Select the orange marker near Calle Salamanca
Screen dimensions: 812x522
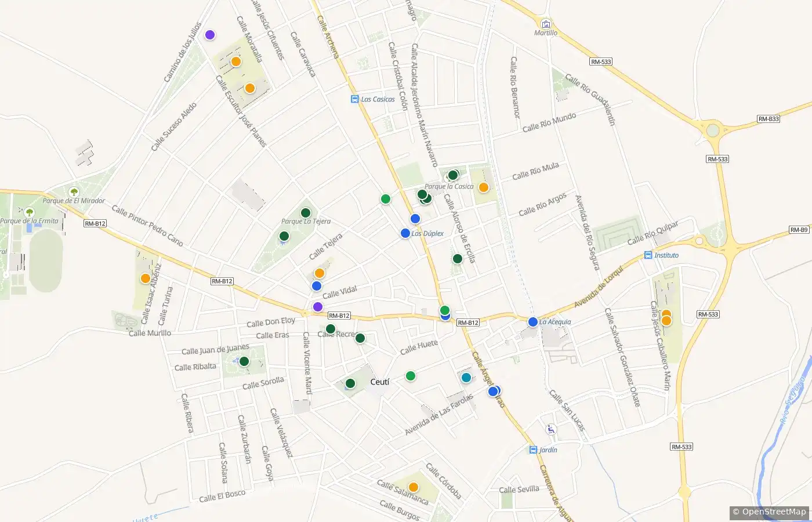coord(414,487)
